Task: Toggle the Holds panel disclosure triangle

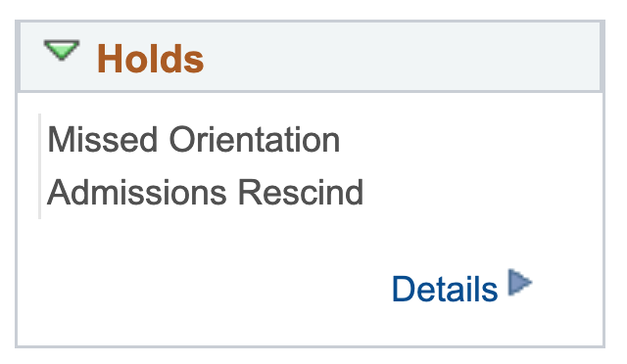Action: point(62,50)
